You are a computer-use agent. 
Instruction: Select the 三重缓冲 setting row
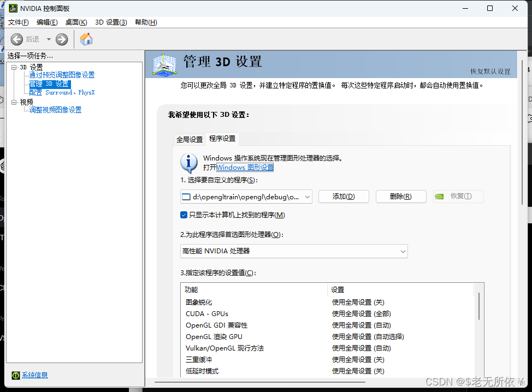(327, 359)
